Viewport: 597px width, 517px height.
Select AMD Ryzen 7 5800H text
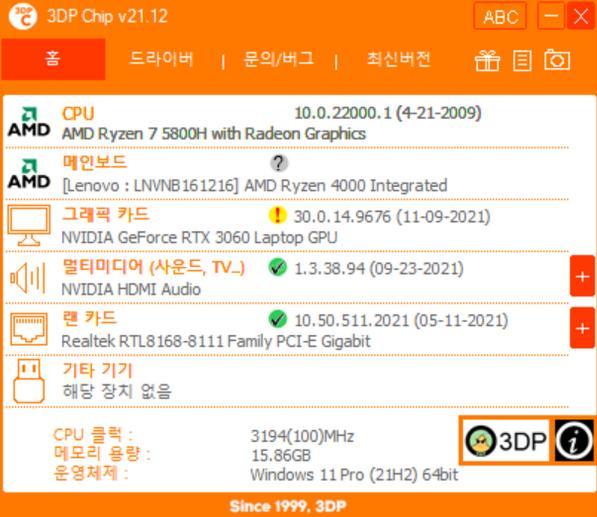click(214, 134)
